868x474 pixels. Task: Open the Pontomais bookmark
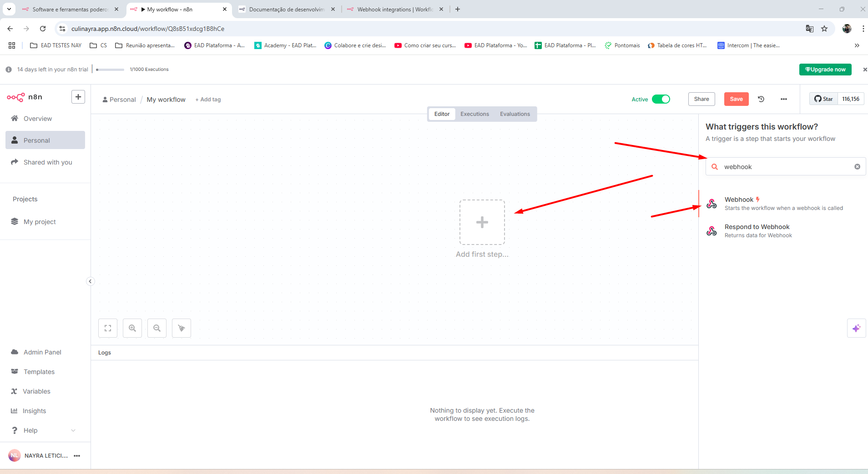click(x=622, y=45)
